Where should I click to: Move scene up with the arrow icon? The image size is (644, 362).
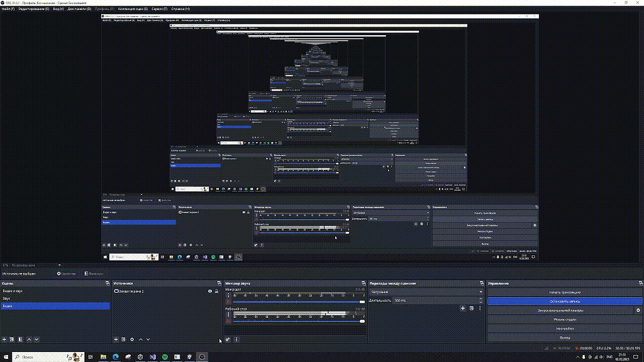click(29, 339)
